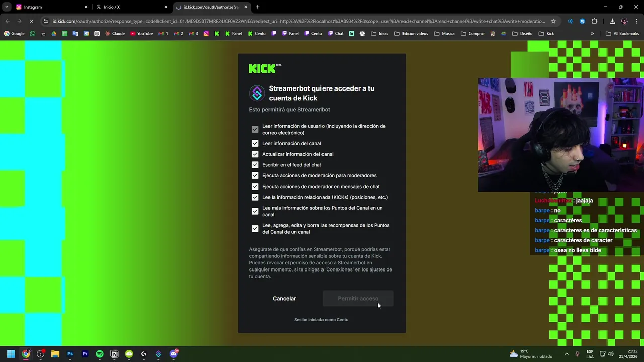This screenshot has width=644, height=362.
Task: Go back to the previous page
Action: pos(7,21)
